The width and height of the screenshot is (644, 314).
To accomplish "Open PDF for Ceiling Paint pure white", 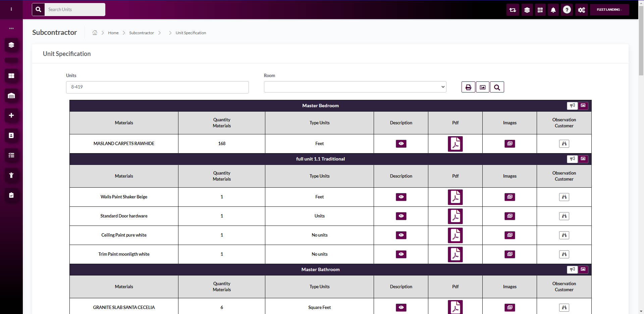I will point(455,235).
